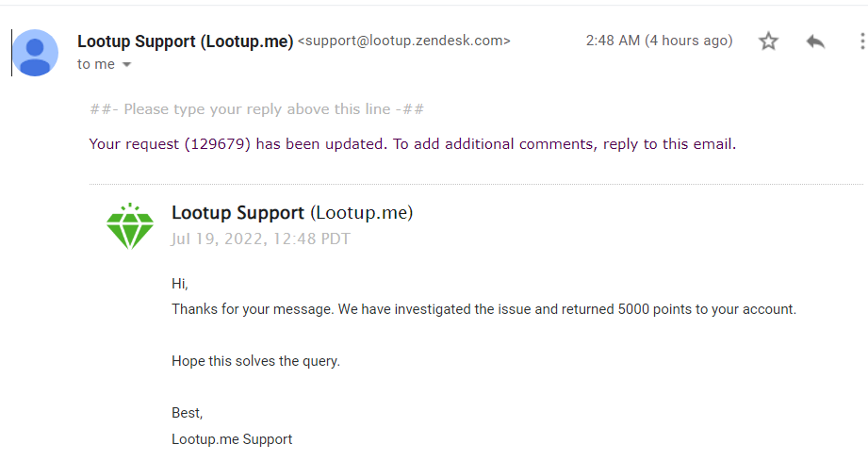Click "Hope this solves the query." text
Viewport: 868px width, 461px height.
tap(255, 361)
